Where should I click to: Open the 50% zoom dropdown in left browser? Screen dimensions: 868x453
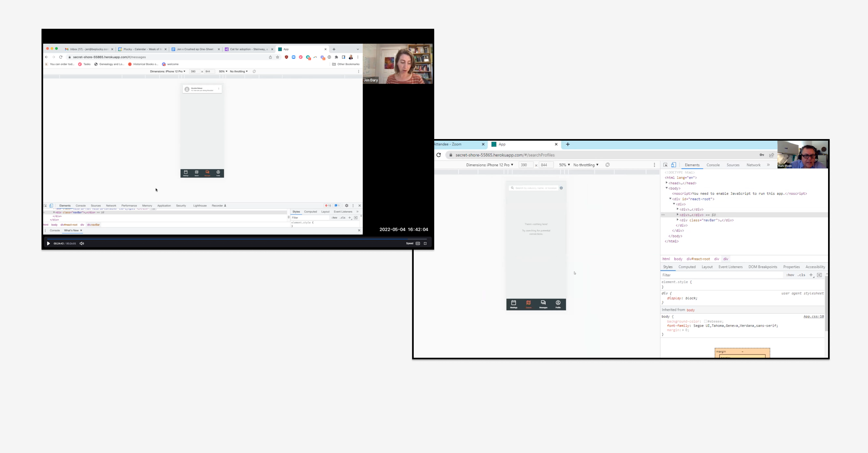223,72
